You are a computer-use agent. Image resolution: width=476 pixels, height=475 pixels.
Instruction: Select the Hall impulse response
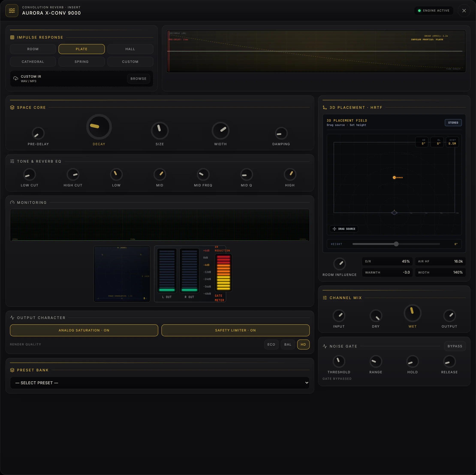point(130,49)
